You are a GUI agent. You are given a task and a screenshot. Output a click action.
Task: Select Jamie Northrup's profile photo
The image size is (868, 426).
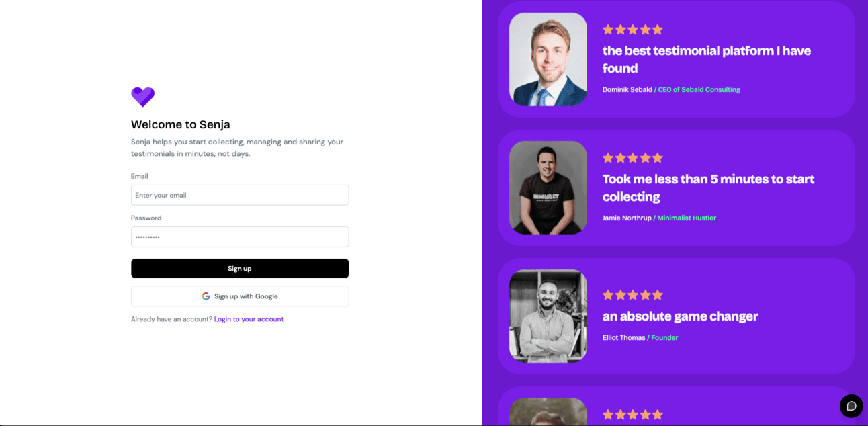click(x=548, y=187)
